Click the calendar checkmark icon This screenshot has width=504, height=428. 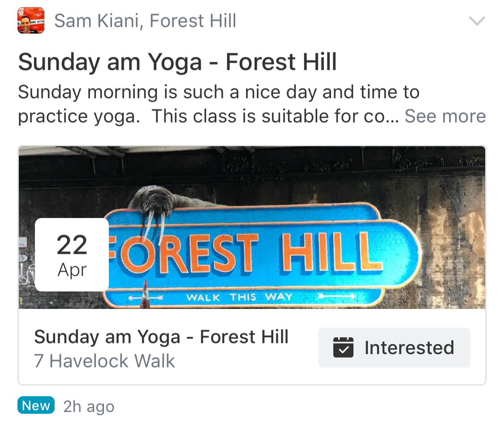(x=344, y=348)
